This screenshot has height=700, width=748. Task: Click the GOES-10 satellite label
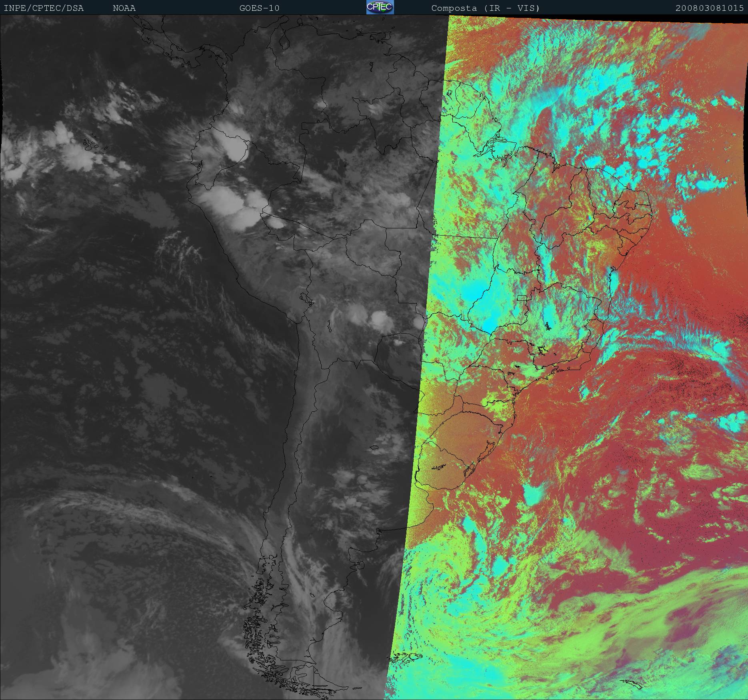(x=259, y=8)
